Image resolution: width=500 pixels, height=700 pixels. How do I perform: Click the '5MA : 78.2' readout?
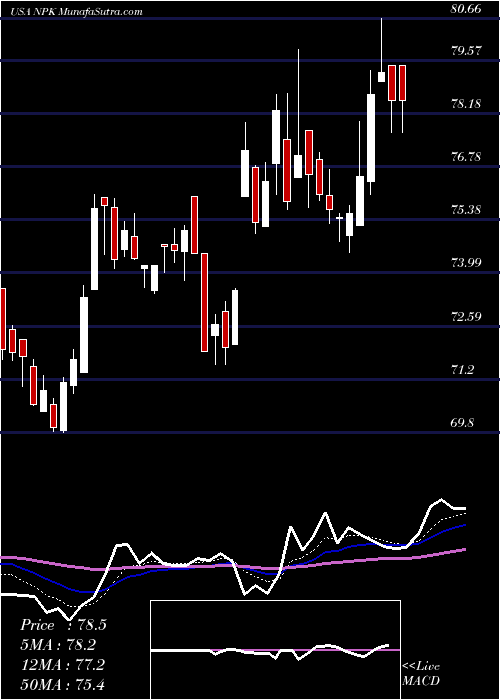[x=58, y=645]
